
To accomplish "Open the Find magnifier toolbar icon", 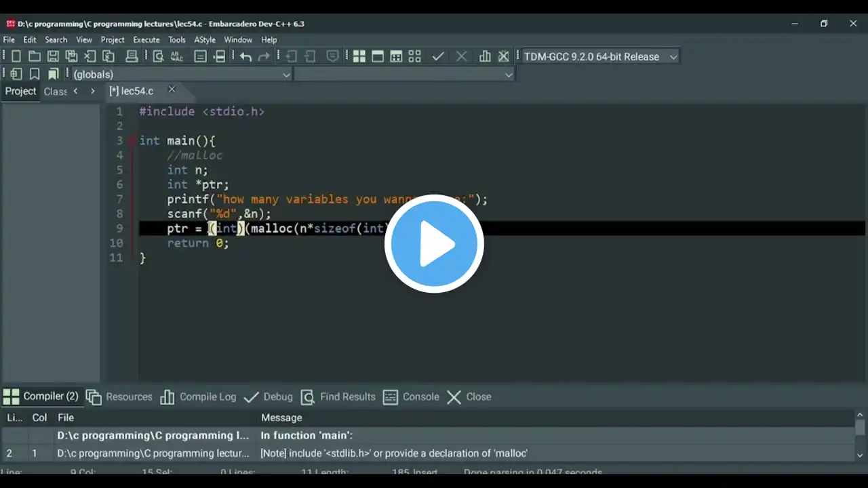I will pos(158,56).
